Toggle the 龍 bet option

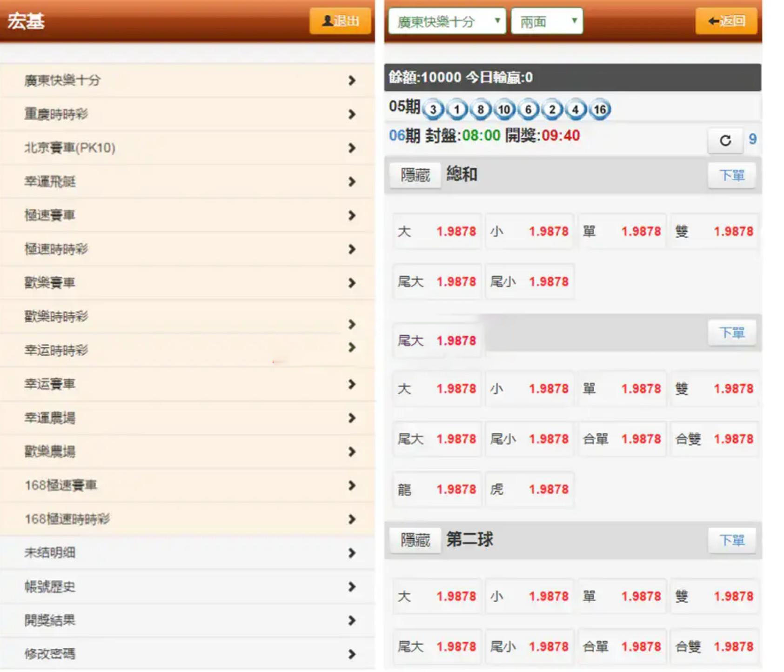click(x=436, y=489)
